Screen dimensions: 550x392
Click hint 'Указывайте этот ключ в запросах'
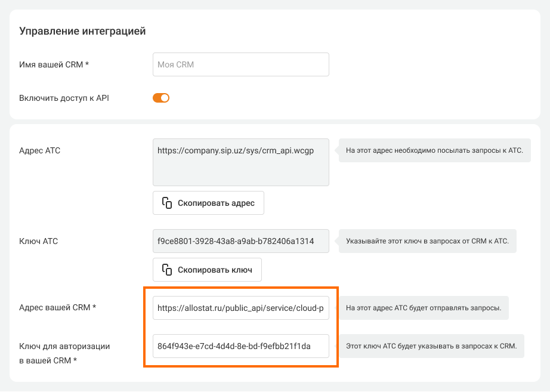click(427, 242)
